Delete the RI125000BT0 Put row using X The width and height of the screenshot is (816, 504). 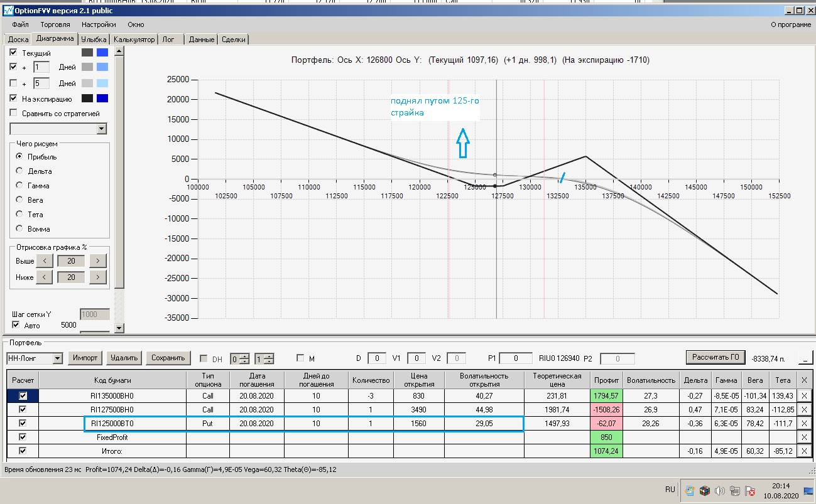tap(804, 424)
